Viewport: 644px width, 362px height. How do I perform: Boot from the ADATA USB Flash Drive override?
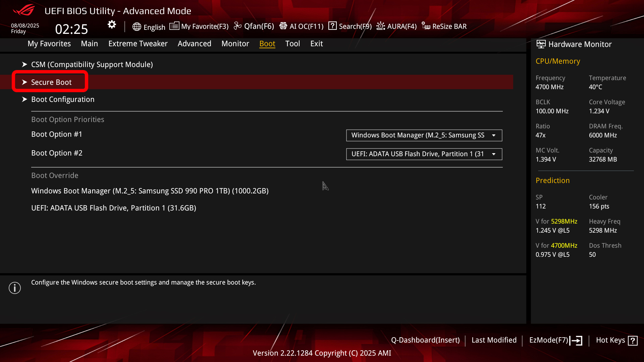114,208
